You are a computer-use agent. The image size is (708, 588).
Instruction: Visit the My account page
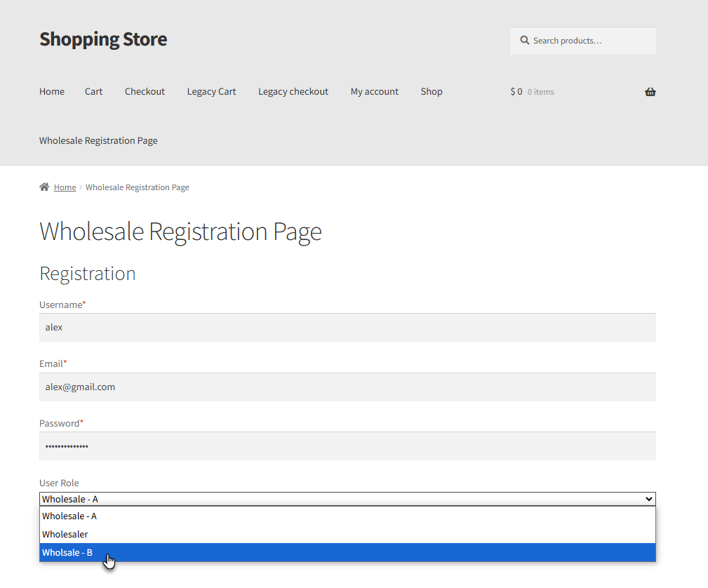pos(374,91)
